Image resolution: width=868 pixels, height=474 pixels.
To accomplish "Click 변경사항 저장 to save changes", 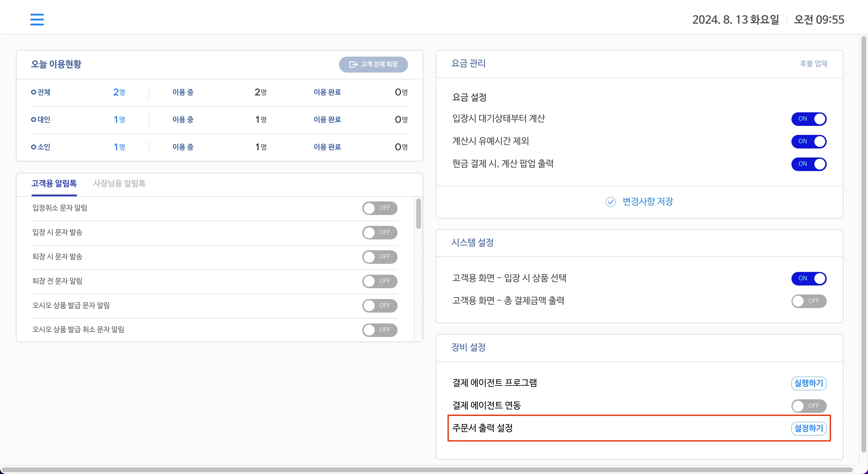I will 640,202.
